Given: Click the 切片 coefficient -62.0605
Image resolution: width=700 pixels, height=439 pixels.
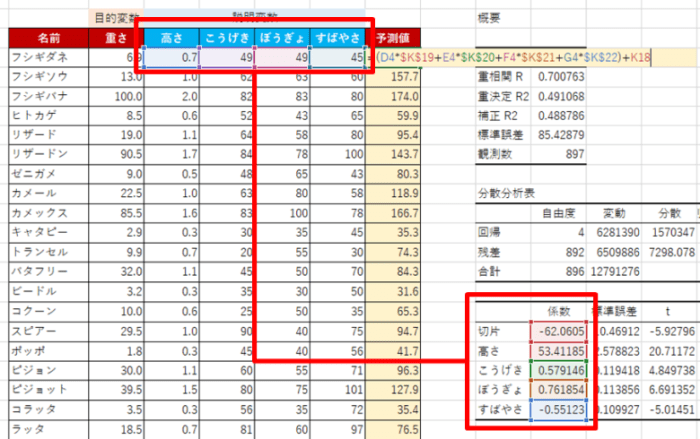Looking at the screenshot, I should pyautogui.click(x=558, y=331).
